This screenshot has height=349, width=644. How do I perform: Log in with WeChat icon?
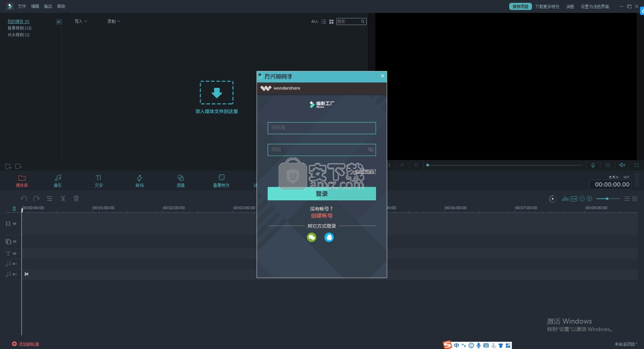point(312,237)
